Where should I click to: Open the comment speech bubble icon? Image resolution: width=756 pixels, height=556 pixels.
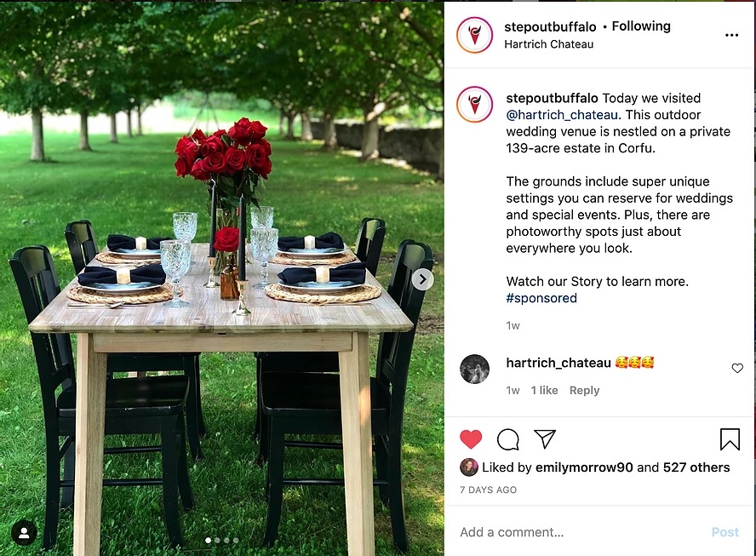[507, 439]
